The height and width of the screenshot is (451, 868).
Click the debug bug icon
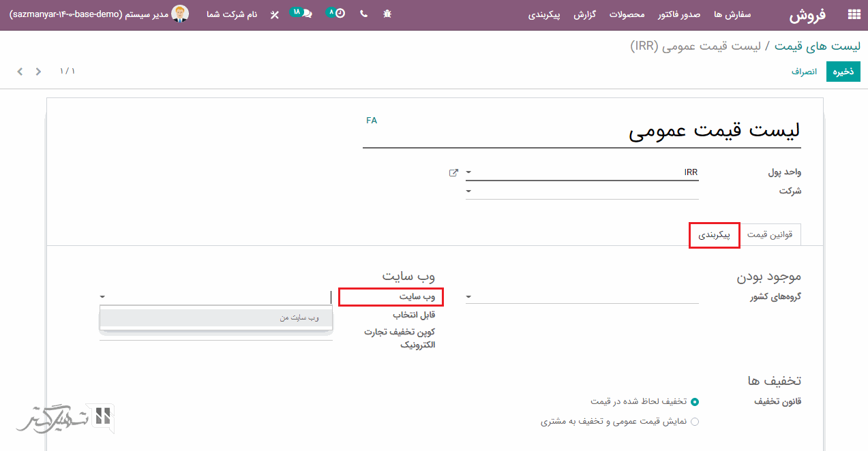point(388,14)
